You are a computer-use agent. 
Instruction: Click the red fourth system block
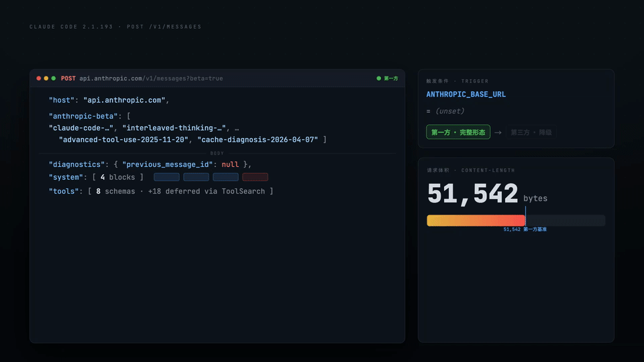pyautogui.click(x=255, y=177)
